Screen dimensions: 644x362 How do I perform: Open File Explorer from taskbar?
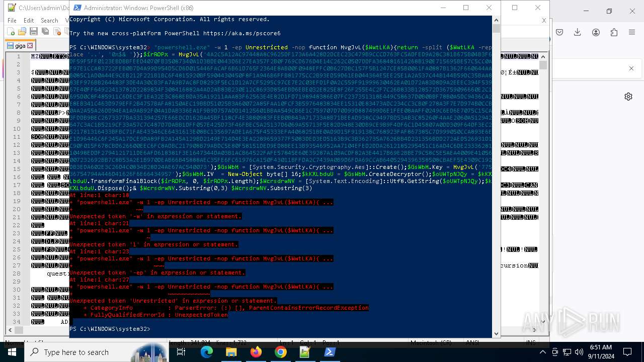tap(231, 352)
